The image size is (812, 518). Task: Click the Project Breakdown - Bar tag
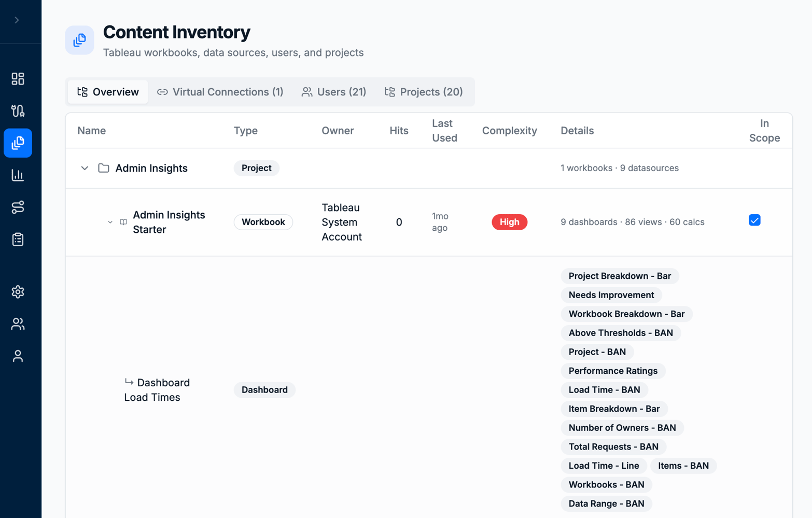click(x=620, y=276)
